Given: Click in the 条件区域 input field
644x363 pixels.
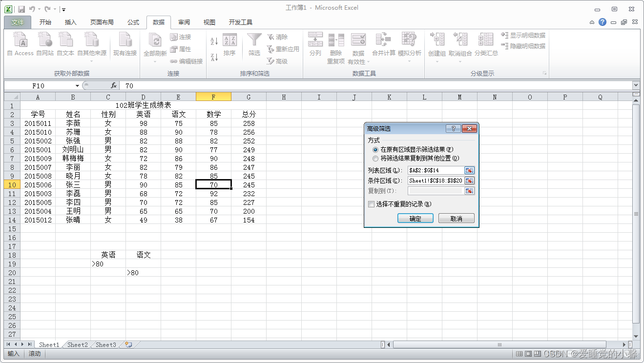Looking at the screenshot, I should pyautogui.click(x=436, y=181).
